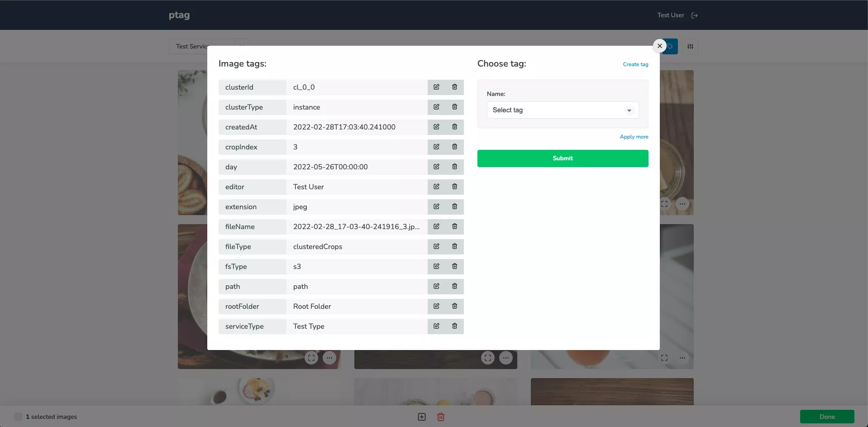
Task: Delete the clusterType tag
Action: pos(454,107)
